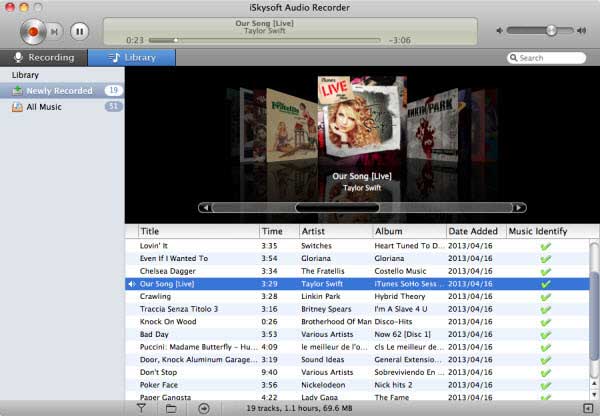The height and width of the screenshot is (416, 600).
Task: Click the low volume speaker icon
Action: pos(499,30)
